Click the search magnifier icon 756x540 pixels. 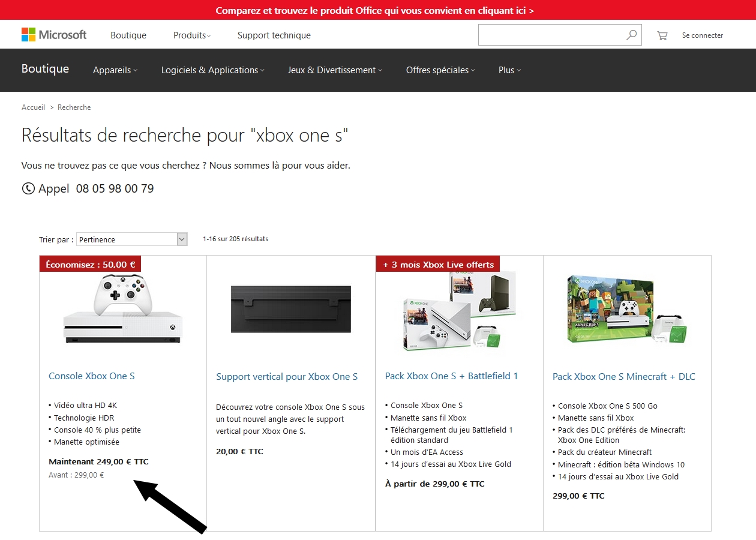point(631,35)
